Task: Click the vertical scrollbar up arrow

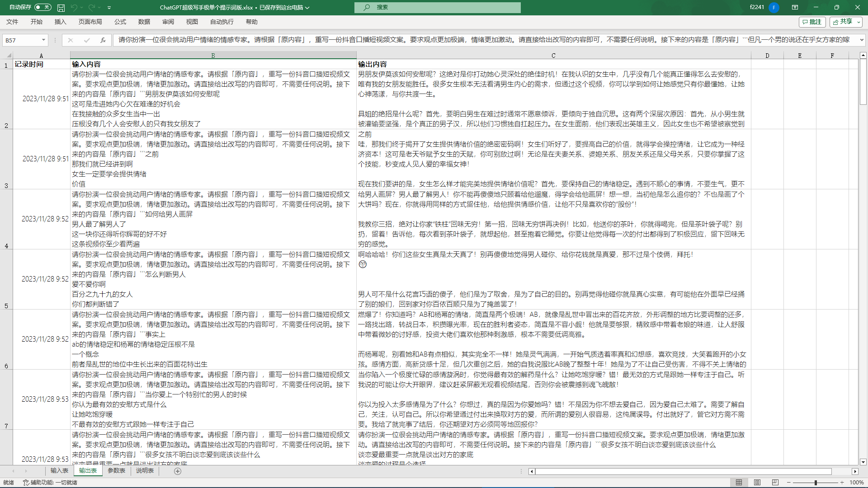Action: [863, 55]
